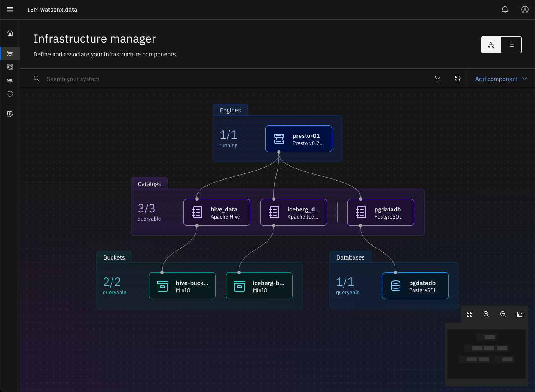The image size is (535, 392).
Task: Open the Access control sidebar icon
Action: (10, 114)
